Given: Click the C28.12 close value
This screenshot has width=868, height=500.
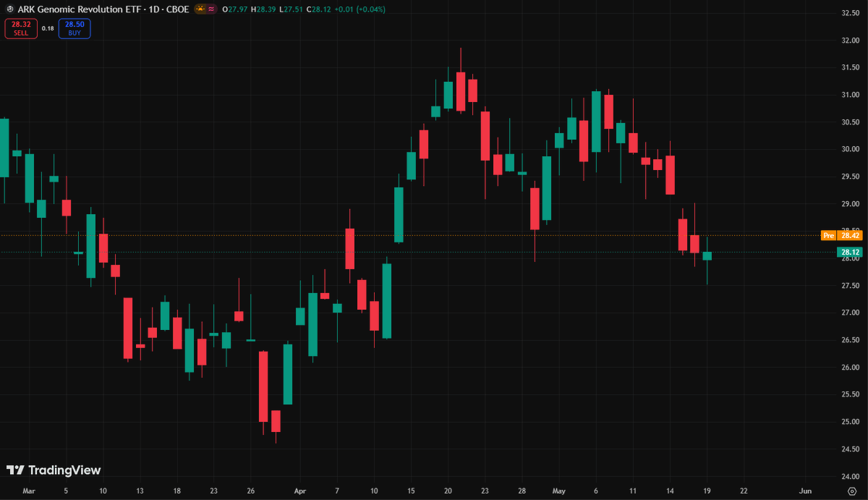Looking at the screenshot, I should click(x=319, y=9).
